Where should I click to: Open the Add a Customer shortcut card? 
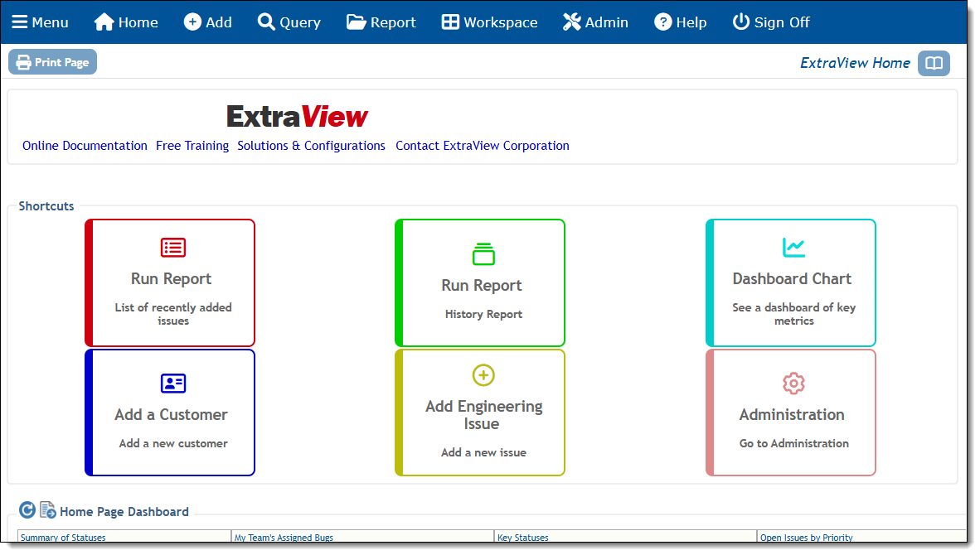pyautogui.click(x=170, y=412)
